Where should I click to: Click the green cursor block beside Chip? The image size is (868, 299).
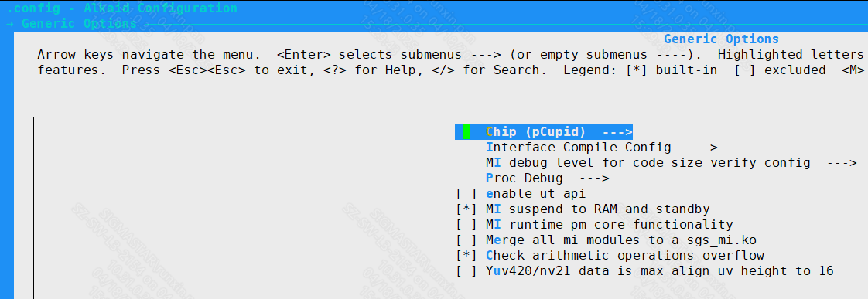tap(466, 132)
